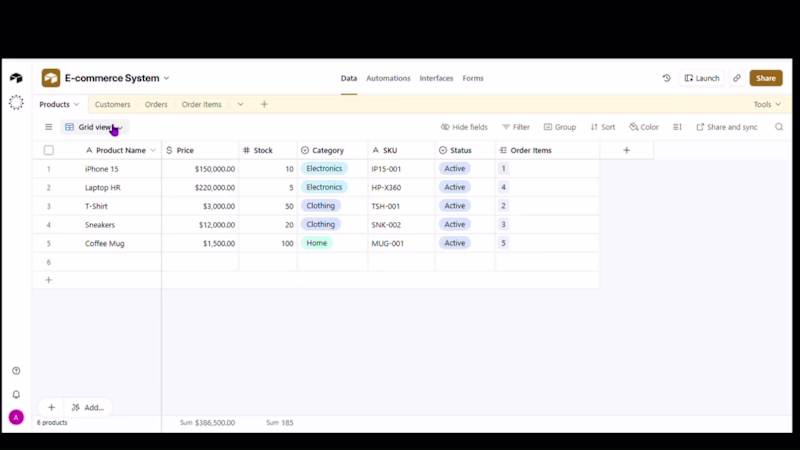Viewport: 800px width, 450px height.
Task: Switch to the Data tab
Action: [349, 78]
